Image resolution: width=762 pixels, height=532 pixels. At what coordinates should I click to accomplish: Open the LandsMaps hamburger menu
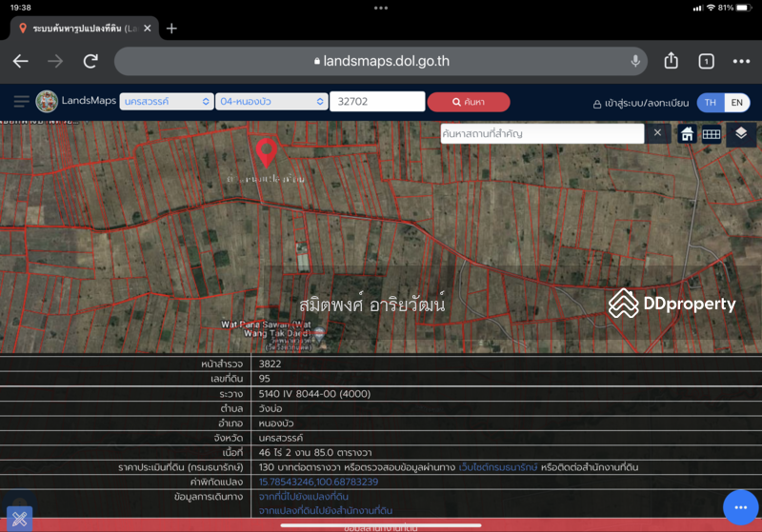click(21, 102)
